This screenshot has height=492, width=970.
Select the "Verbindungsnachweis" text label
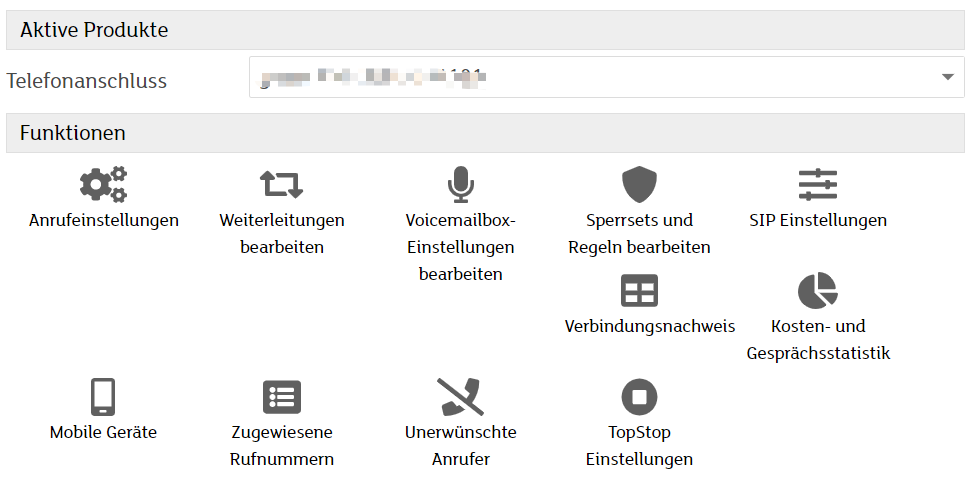click(650, 326)
